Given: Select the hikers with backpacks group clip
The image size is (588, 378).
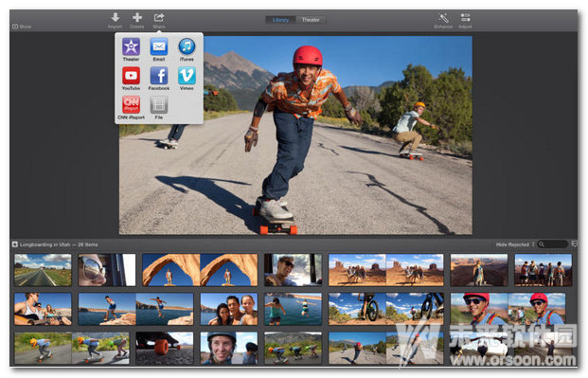Looking at the screenshot, I should [543, 270].
